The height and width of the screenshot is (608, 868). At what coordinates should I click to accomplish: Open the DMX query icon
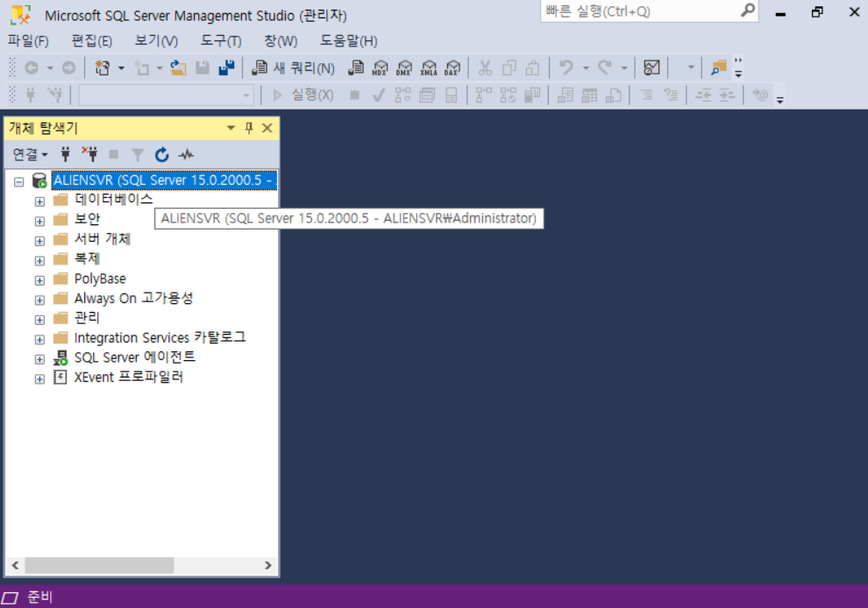click(x=404, y=67)
